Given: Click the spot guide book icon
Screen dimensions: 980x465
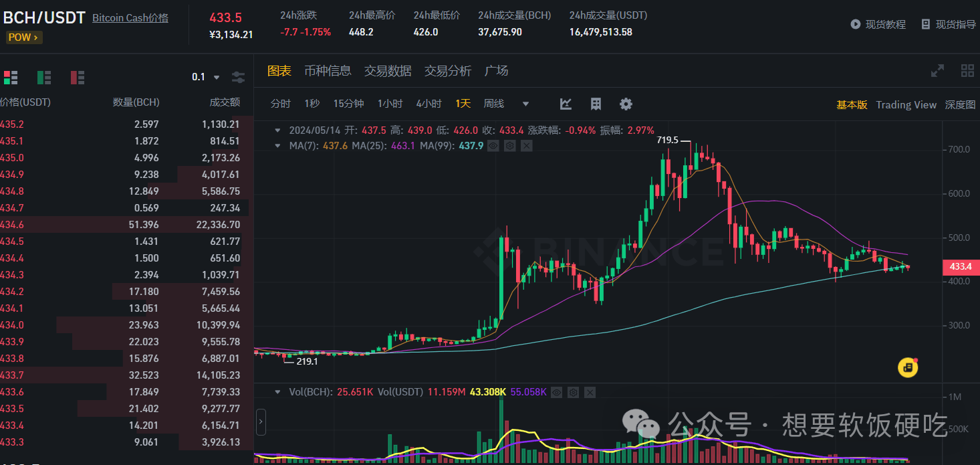Looking at the screenshot, I should click(926, 24).
